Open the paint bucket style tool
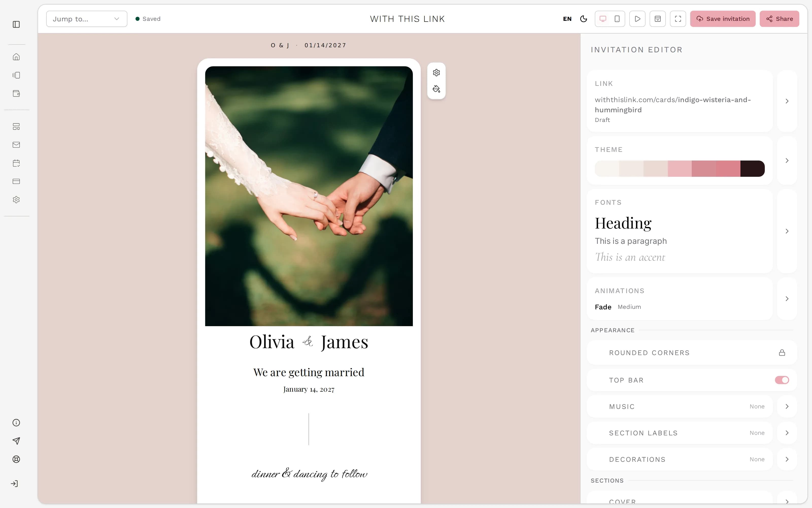812x508 pixels. (436, 89)
